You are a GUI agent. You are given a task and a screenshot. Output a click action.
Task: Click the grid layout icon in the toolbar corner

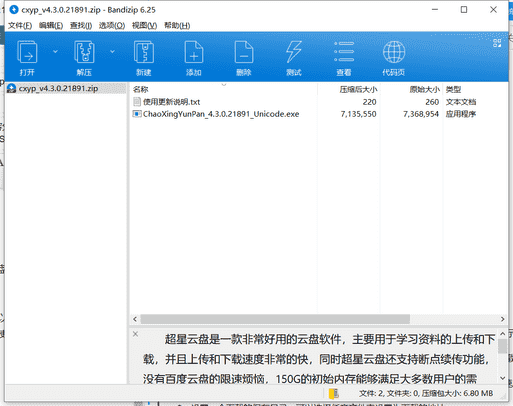(x=497, y=43)
